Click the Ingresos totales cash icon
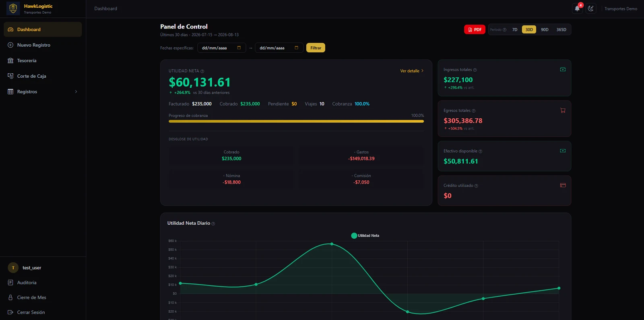This screenshot has height=320, width=644. click(x=563, y=70)
